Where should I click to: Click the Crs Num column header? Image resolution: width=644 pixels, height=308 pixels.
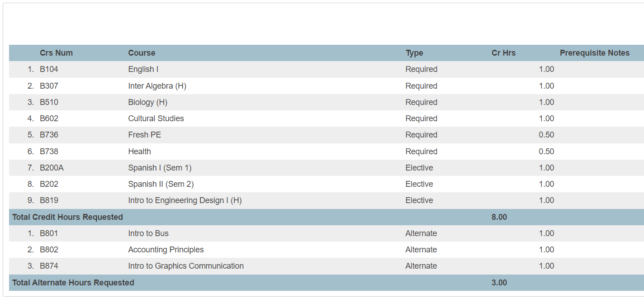point(56,53)
